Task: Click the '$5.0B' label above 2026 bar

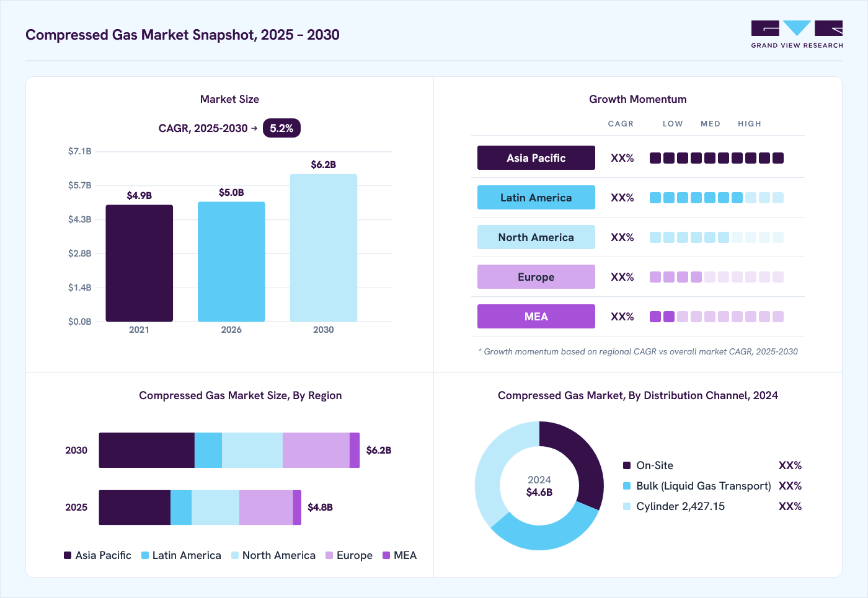Action: click(x=231, y=193)
